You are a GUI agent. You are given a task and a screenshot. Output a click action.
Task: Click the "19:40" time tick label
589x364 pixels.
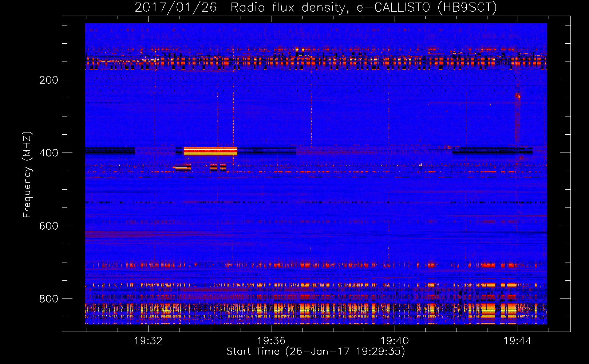pyautogui.click(x=395, y=341)
